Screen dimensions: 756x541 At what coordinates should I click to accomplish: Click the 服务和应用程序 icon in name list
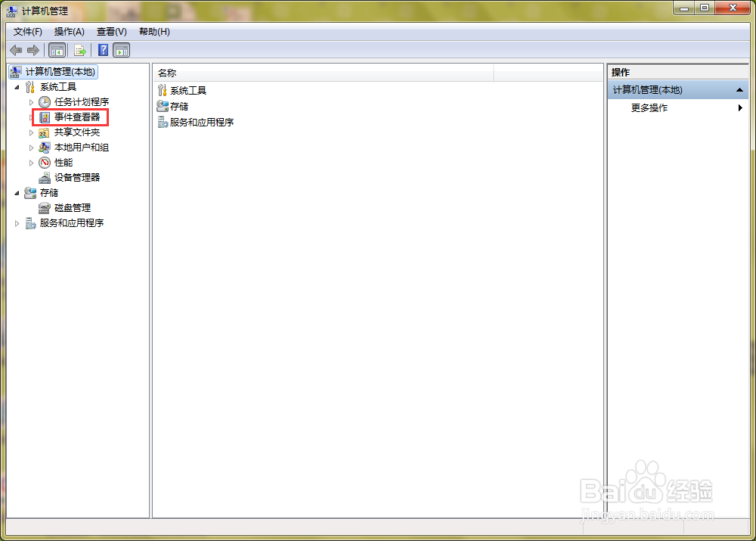(x=163, y=122)
